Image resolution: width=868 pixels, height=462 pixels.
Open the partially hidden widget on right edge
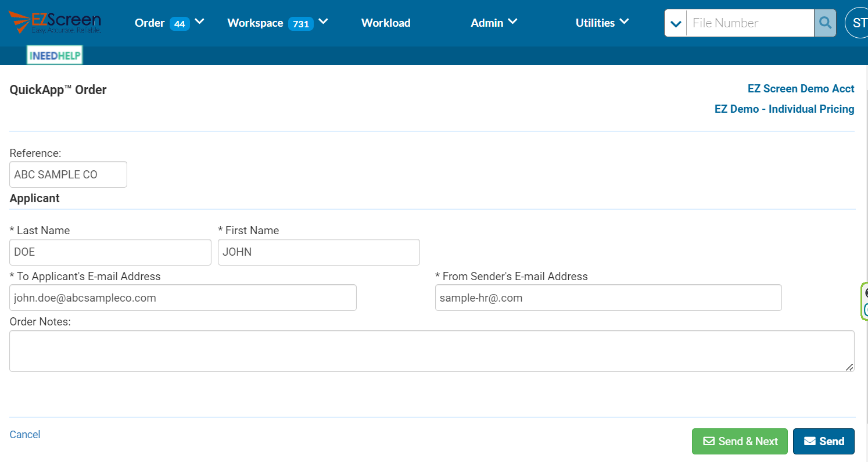point(864,300)
